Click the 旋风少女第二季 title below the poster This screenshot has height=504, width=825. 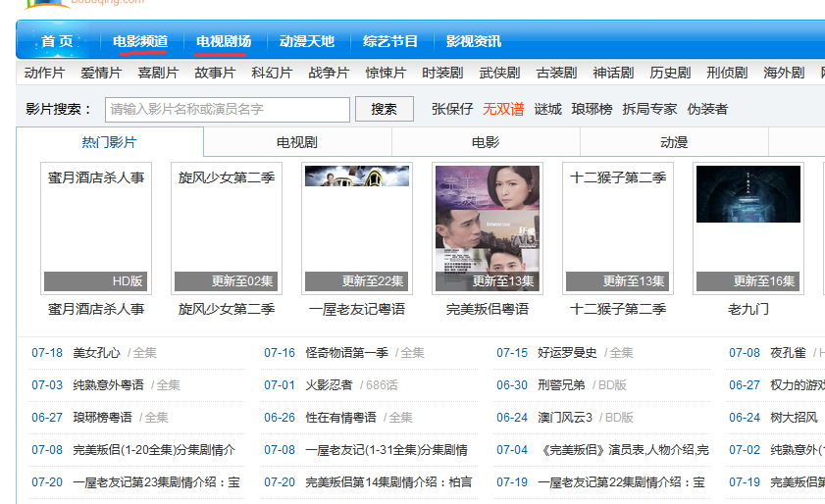point(227,309)
